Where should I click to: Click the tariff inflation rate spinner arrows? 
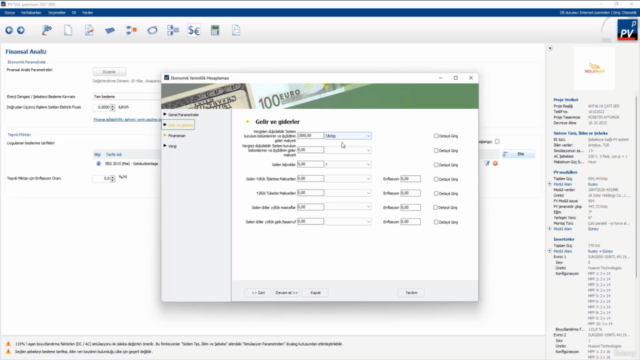point(113,178)
